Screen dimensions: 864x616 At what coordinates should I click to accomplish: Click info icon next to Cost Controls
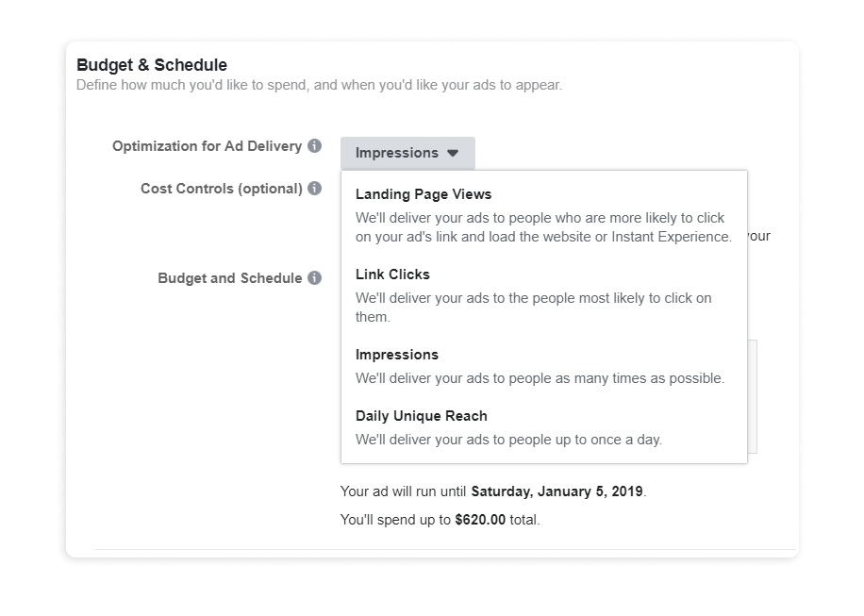[x=315, y=189]
